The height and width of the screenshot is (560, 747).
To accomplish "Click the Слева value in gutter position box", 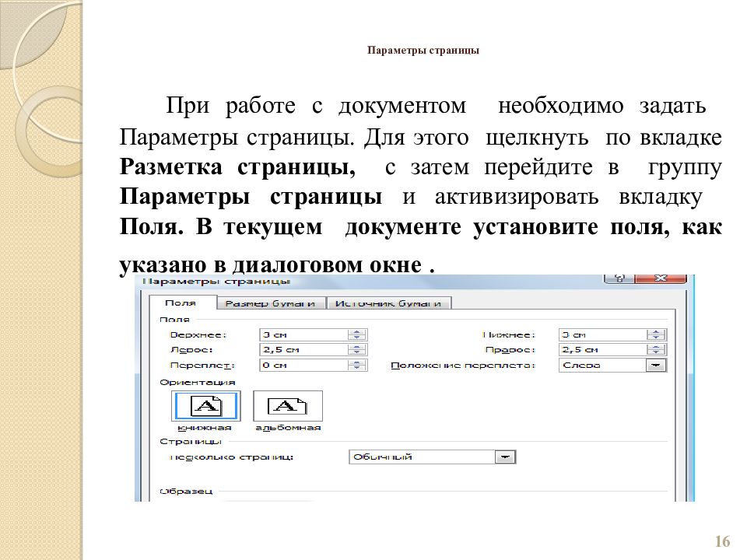I will pos(582,366).
